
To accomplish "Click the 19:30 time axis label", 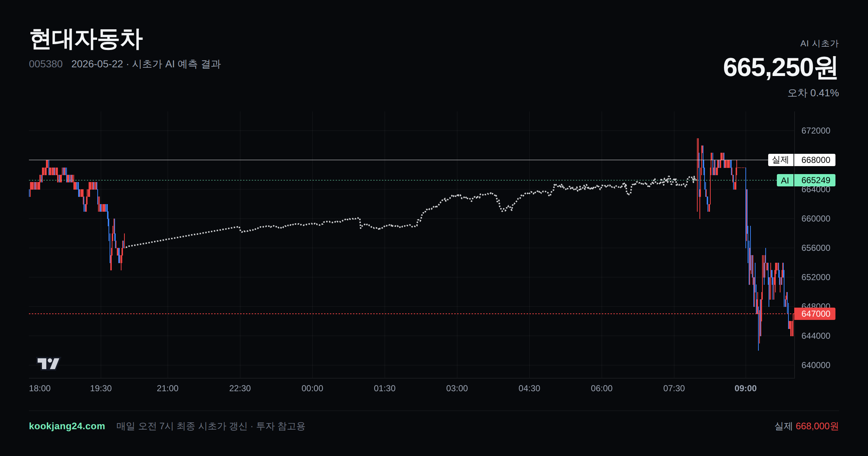I will 101,388.
